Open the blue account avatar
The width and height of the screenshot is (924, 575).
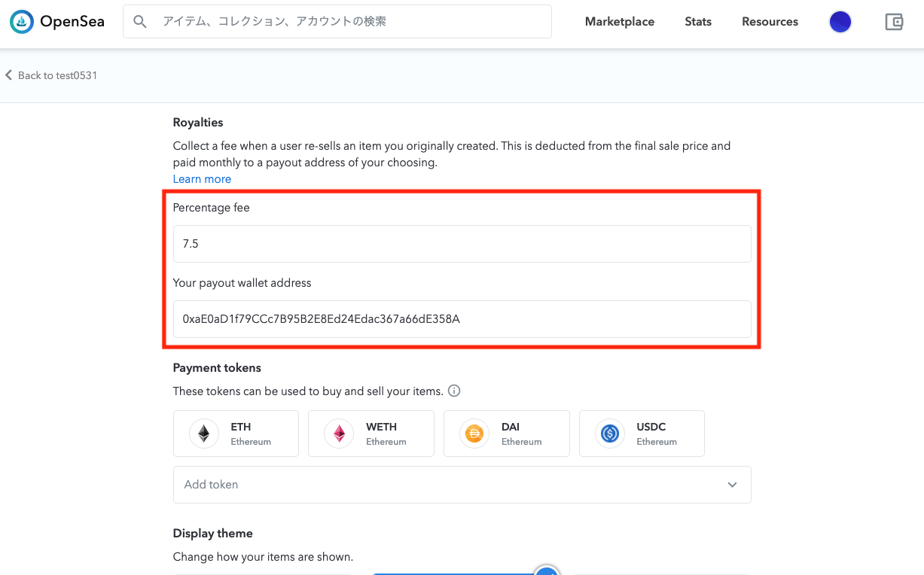pos(840,22)
